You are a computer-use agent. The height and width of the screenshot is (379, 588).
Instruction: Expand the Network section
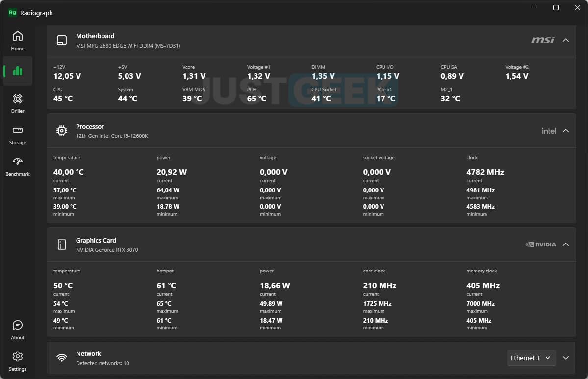(566, 358)
